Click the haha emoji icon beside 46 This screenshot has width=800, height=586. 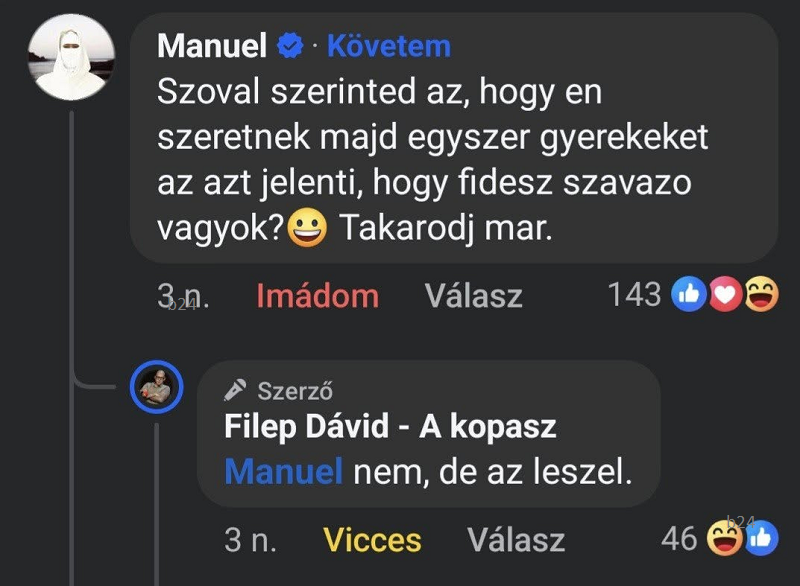pos(723,540)
